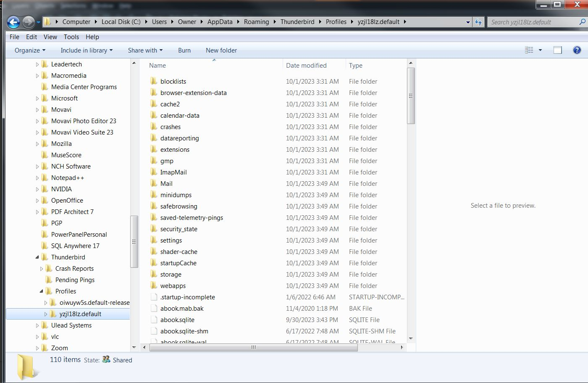Click the Burn button
Image resolution: width=588 pixels, height=383 pixels.
184,50
